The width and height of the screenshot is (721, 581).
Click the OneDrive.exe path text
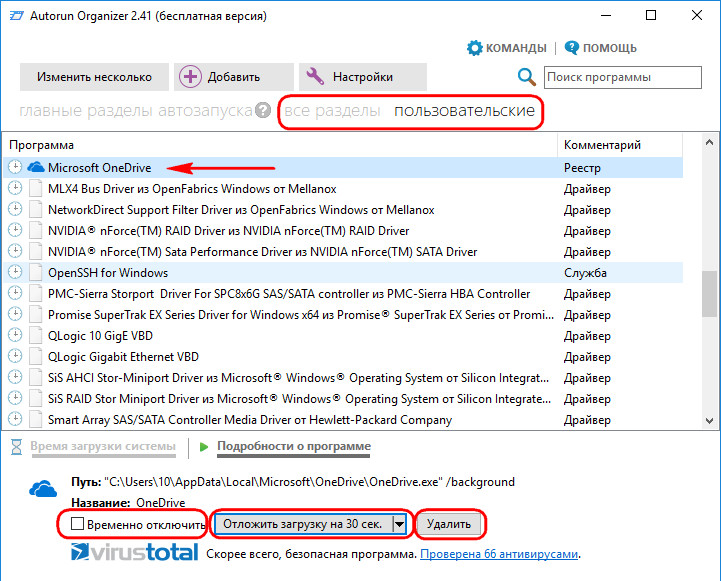coord(309,482)
